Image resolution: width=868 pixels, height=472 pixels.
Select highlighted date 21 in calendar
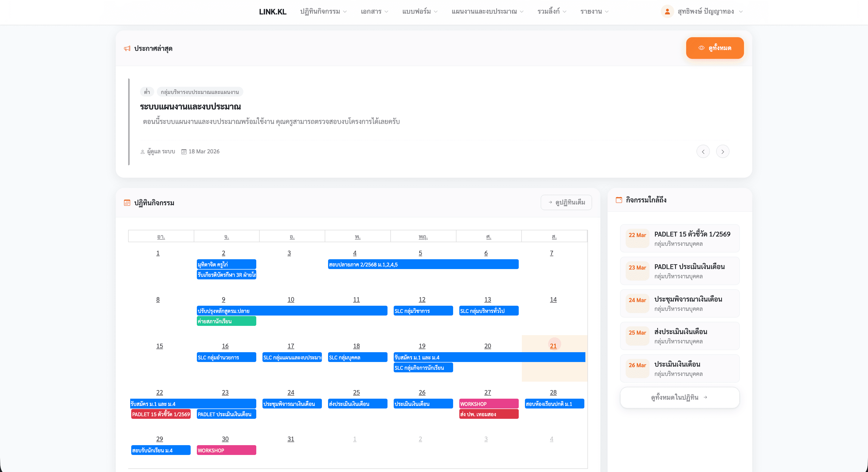coord(553,346)
